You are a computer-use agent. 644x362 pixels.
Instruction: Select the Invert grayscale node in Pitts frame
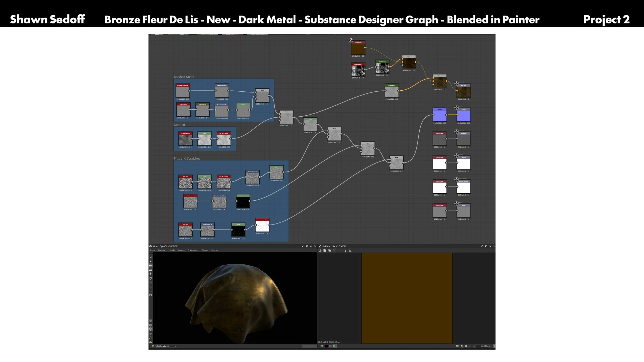click(262, 225)
